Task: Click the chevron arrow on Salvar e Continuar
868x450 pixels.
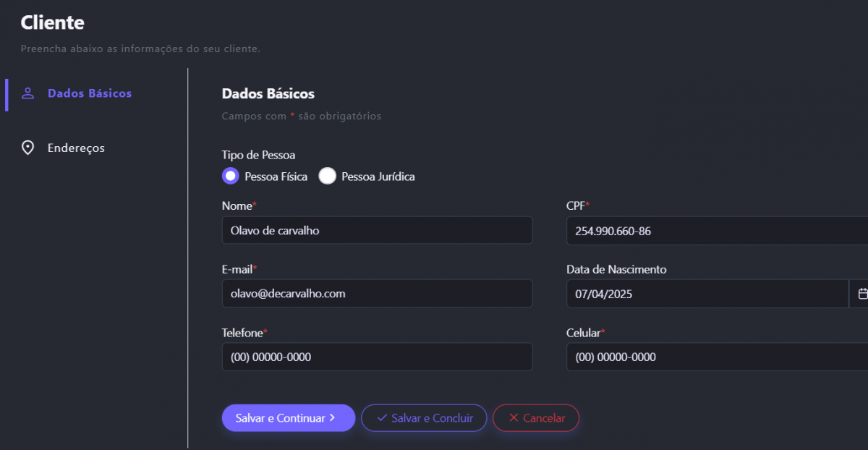Action: click(x=332, y=417)
